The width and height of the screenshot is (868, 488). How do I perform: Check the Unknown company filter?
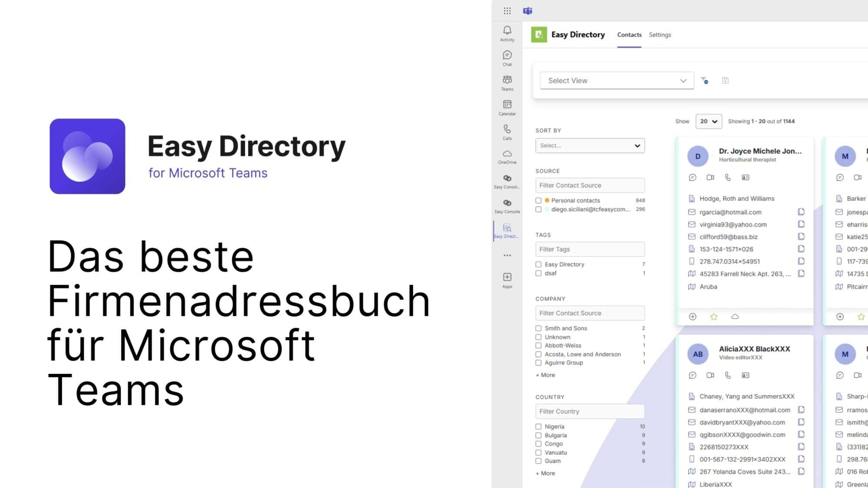click(x=538, y=337)
